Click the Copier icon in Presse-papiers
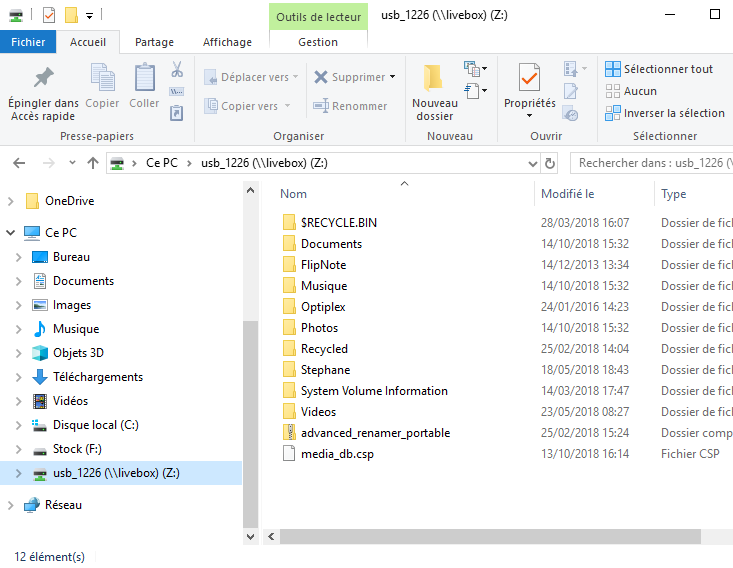This screenshot has width=733, height=568. pyautogui.click(x=102, y=77)
